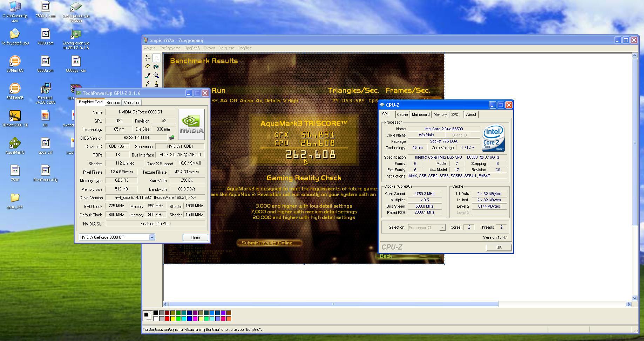Open the Χρώματα menu in Paint
Image resolution: width=644 pixels, height=341 pixels.
[226, 48]
